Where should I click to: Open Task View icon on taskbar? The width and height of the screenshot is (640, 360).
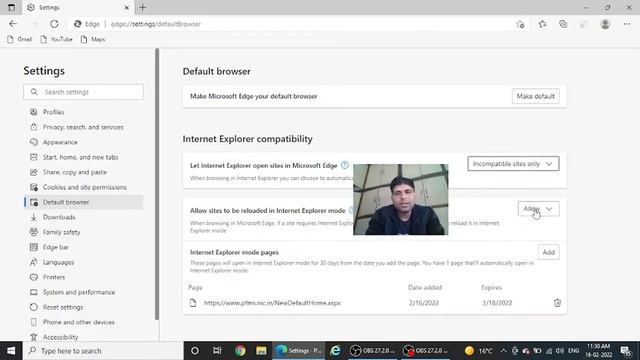(x=217, y=351)
